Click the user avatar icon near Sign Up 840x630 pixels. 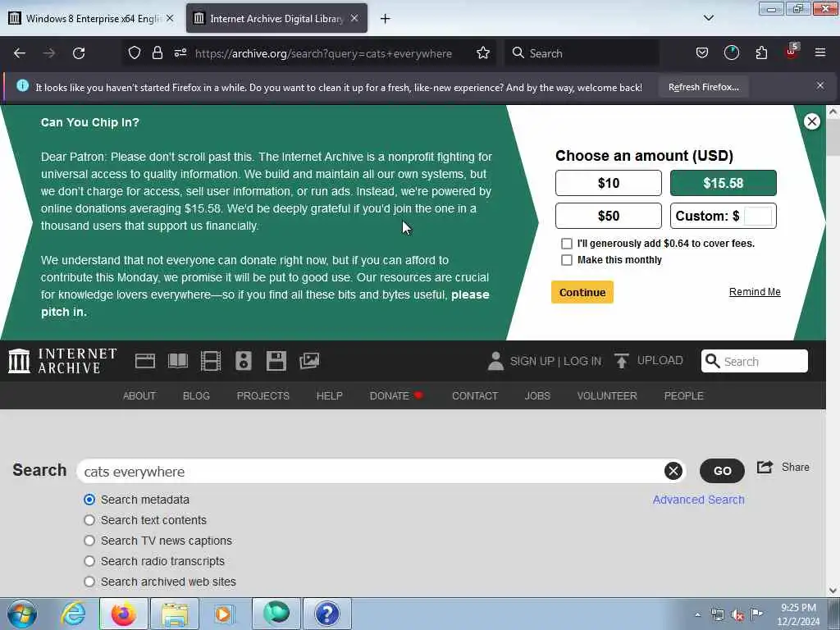495,361
